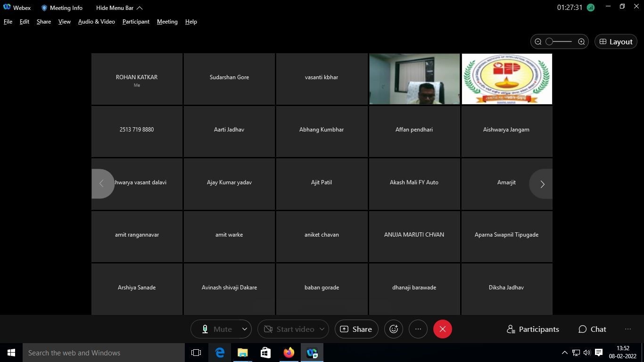Viewport: 644px width, 362px height.
Task: Open the Layout options button
Action: (616, 41)
